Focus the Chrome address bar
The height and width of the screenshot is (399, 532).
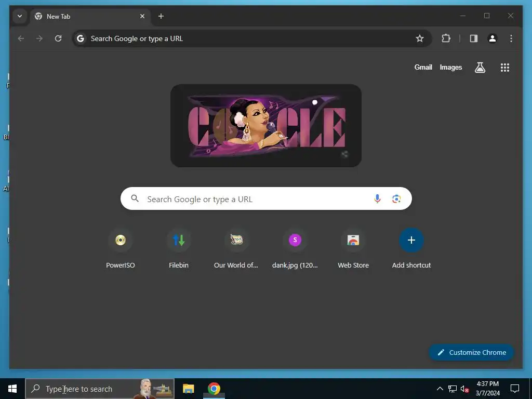(252, 38)
